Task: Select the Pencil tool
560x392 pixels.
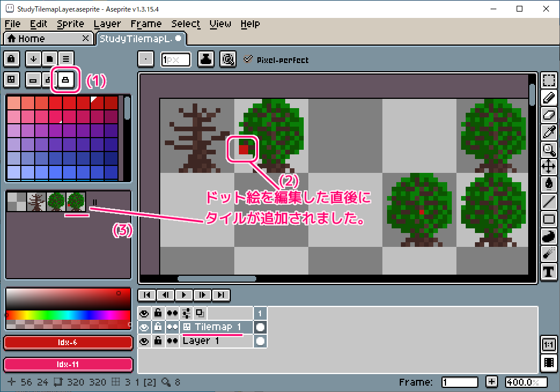Action: pyautogui.click(x=548, y=98)
